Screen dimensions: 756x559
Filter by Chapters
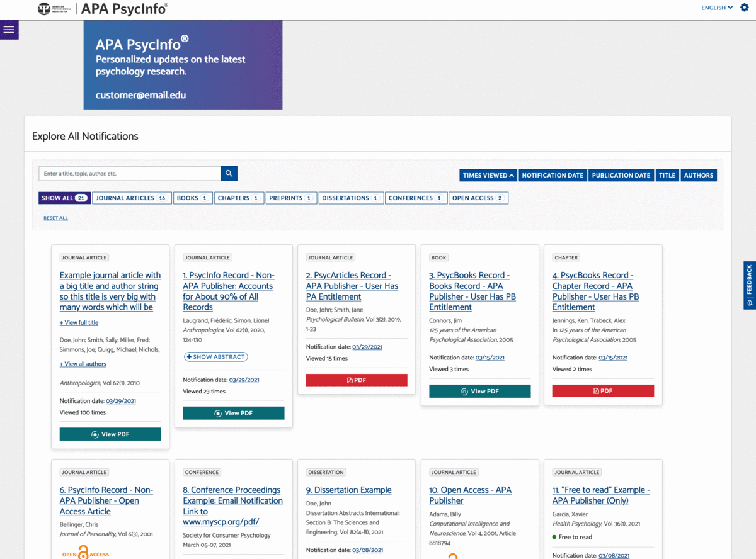coord(239,198)
